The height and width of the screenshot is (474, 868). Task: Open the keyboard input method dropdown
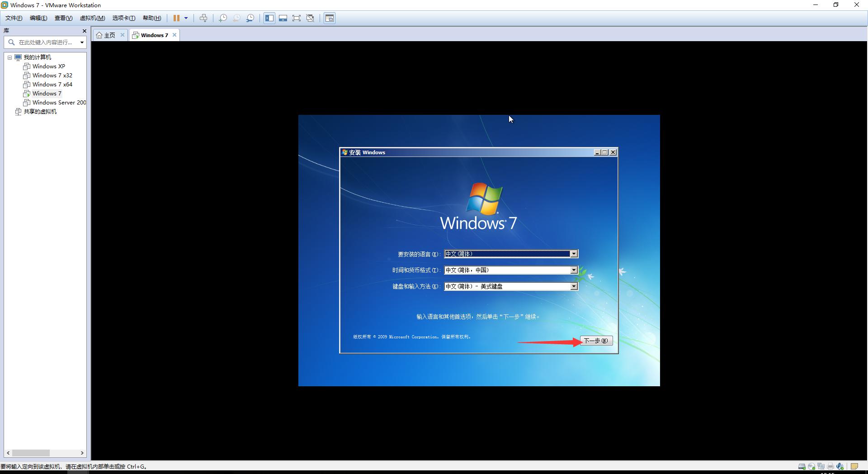(573, 286)
